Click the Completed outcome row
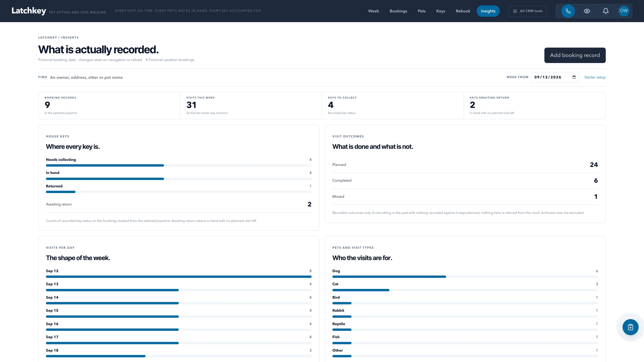This screenshot has height=362, width=644. (465, 181)
